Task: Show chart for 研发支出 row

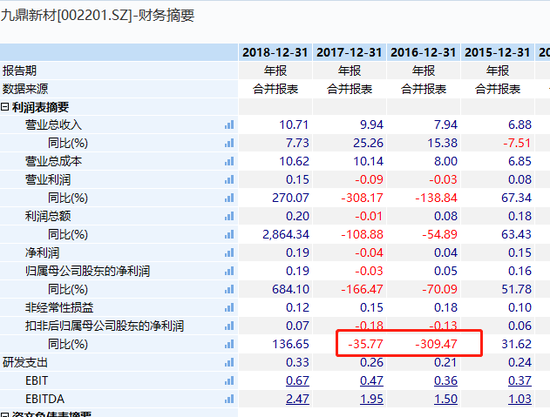Action: [x=229, y=362]
